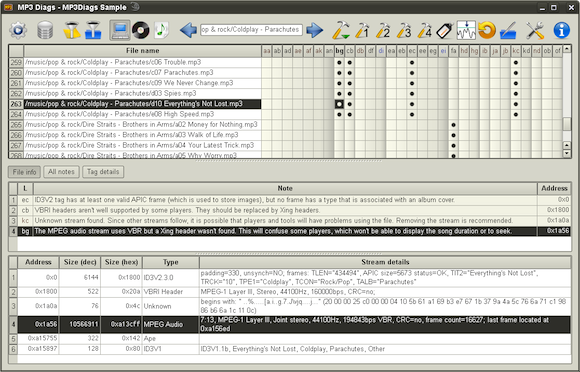Click the highlighted bg cell in row 263
Image resolution: width=580 pixels, height=372 pixels.
pos(339,104)
